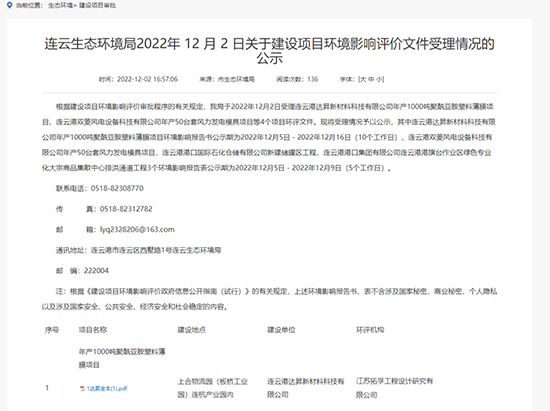This screenshot has width=550, height=411.
Task: Click the 项目名称 column header
Action: (x=93, y=330)
